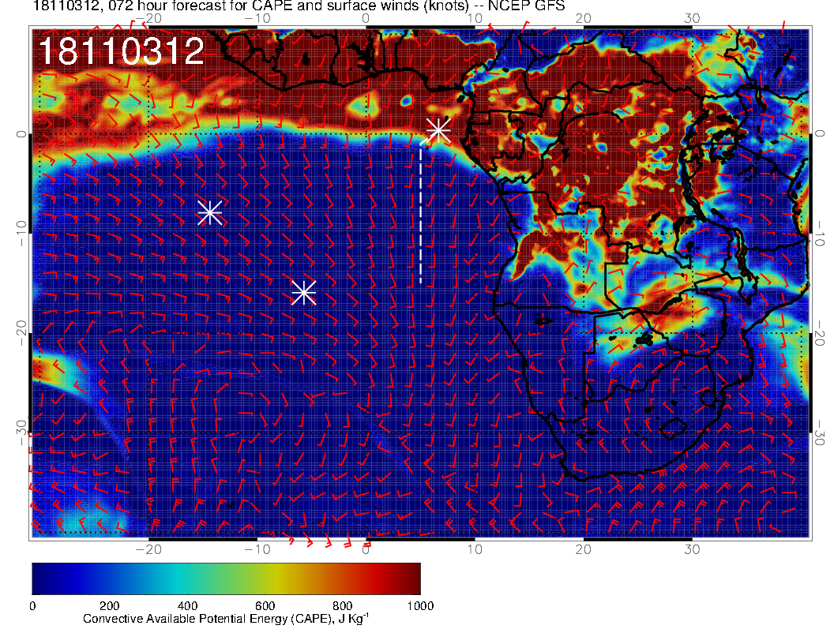The width and height of the screenshot is (834, 644).
Task: Click the large 18110312 timestamp overlay
Action: pos(121,52)
